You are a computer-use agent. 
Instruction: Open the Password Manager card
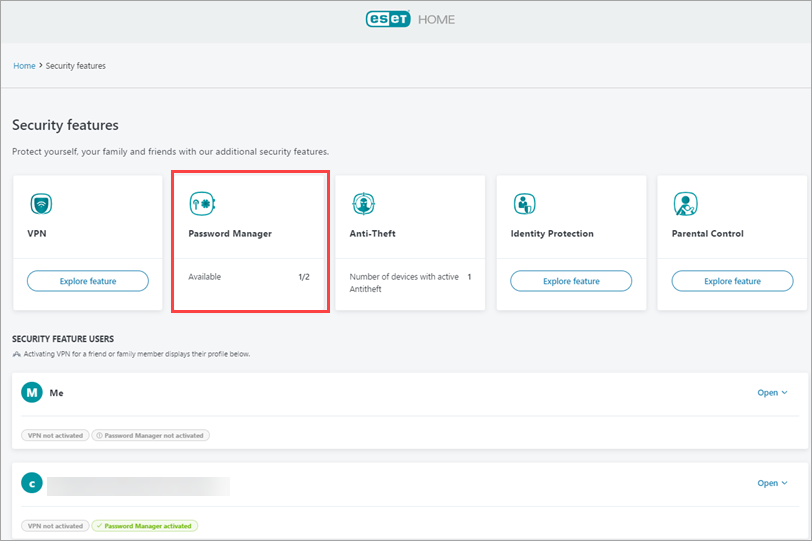point(249,242)
